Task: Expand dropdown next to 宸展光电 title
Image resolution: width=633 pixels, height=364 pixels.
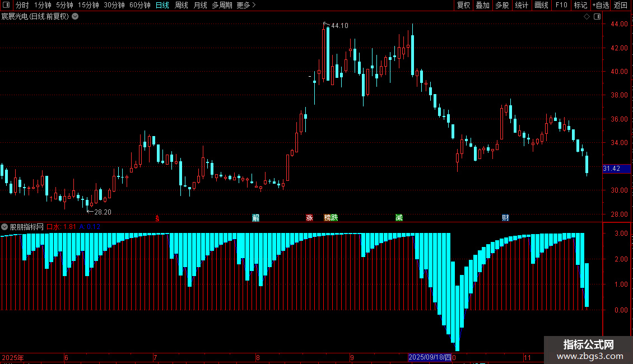Action: pos(75,17)
